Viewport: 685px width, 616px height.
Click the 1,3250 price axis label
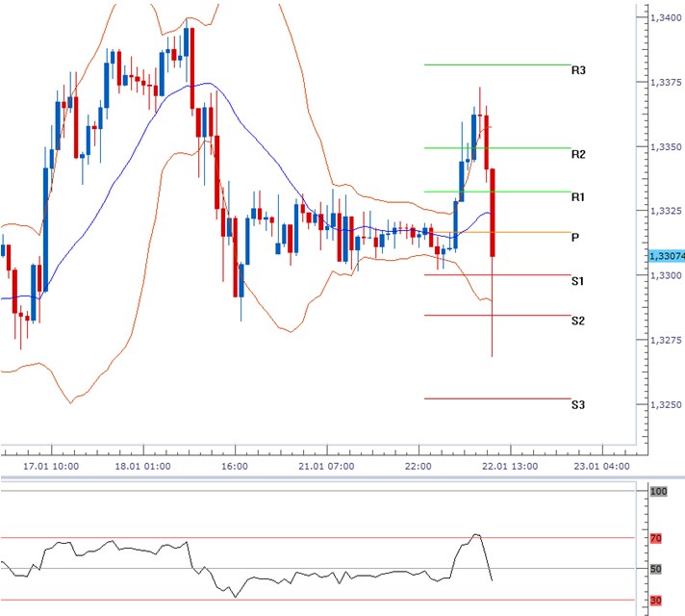666,405
